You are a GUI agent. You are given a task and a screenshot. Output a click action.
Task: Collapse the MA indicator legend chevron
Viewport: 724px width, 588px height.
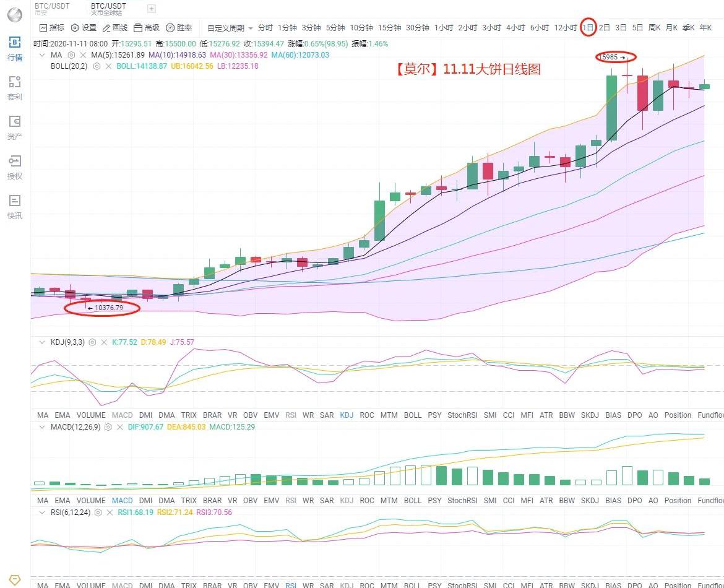[x=42, y=55]
